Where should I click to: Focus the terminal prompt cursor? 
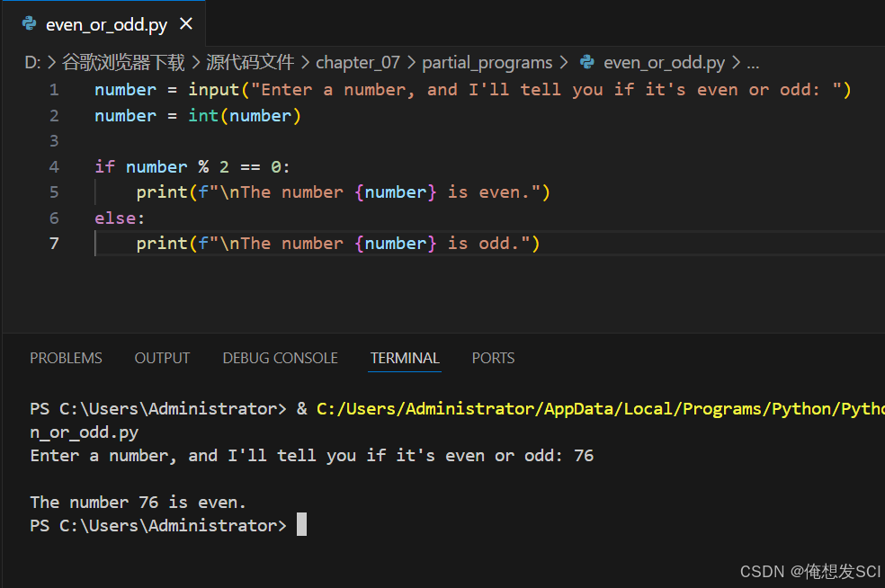(x=302, y=524)
